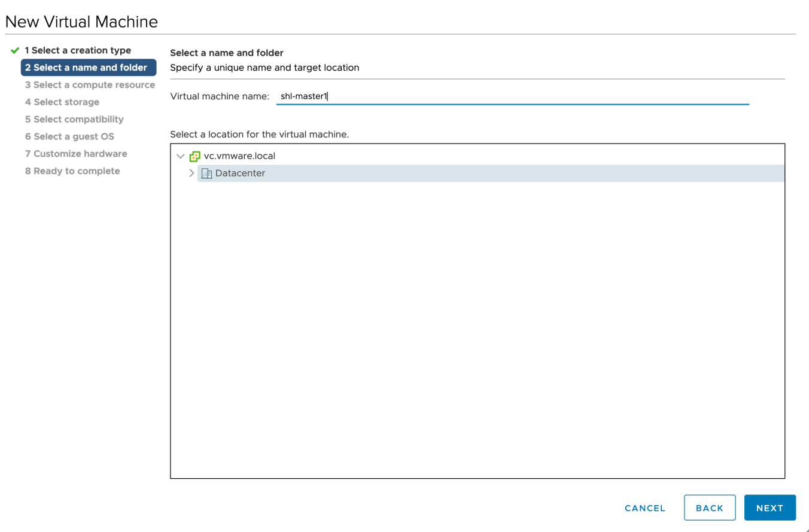Image resolution: width=809 pixels, height=532 pixels.
Task: Jump to the Select storage step
Action: tap(62, 102)
